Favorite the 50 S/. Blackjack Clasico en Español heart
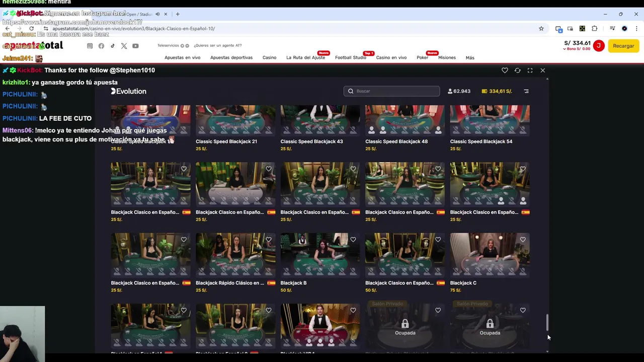This screenshot has width=644, height=362. click(x=438, y=240)
